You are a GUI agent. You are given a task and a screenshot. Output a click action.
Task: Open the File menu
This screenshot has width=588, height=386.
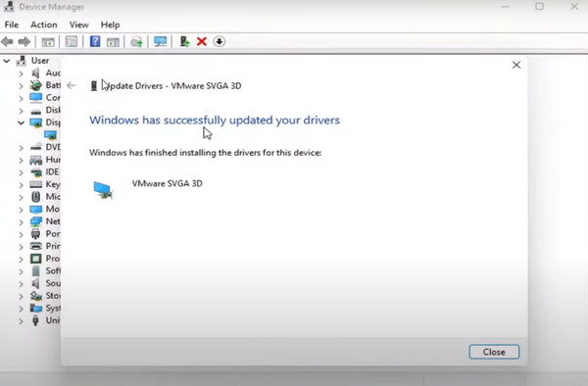click(x=11, y=24)
